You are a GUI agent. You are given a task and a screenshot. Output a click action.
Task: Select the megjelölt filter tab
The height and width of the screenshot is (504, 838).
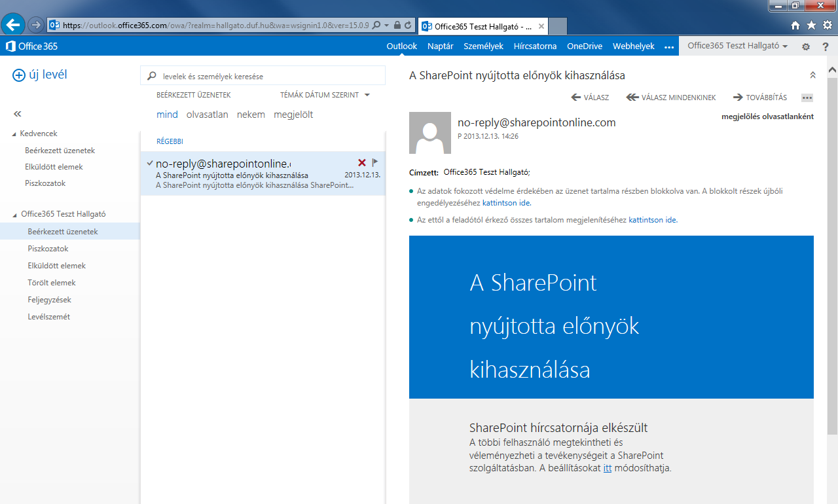tap(293, 115)
